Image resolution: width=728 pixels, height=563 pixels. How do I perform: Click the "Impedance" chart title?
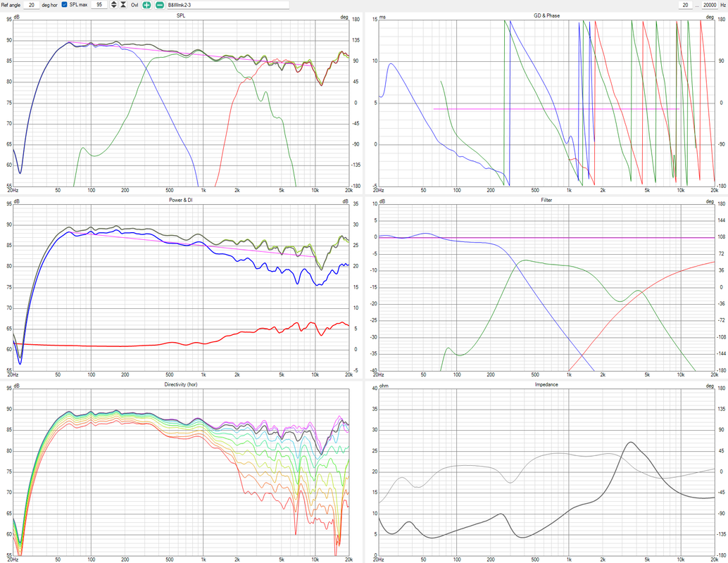pyautogui.click(x=546, y=384)
